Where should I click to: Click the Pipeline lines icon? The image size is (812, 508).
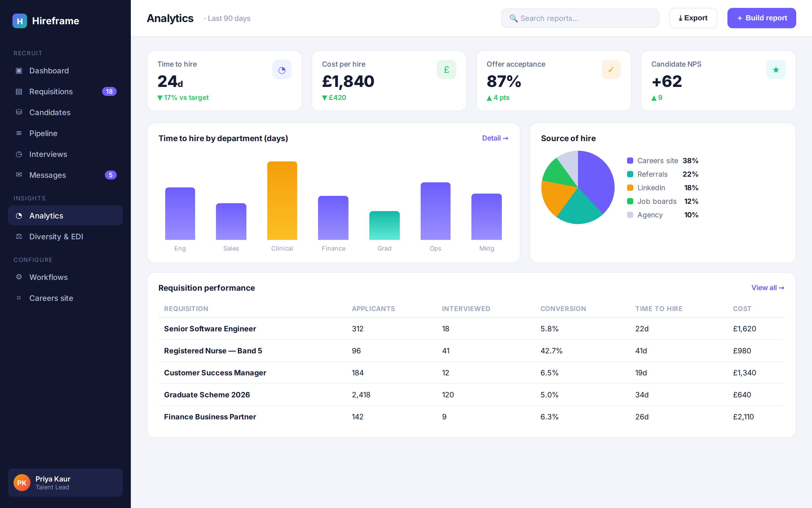click(19, 133)
